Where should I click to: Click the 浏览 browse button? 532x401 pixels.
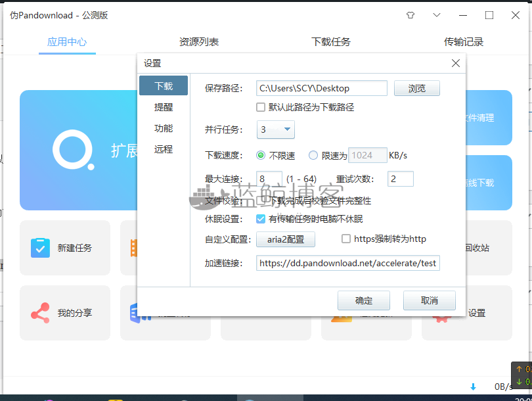click(416, 88)
